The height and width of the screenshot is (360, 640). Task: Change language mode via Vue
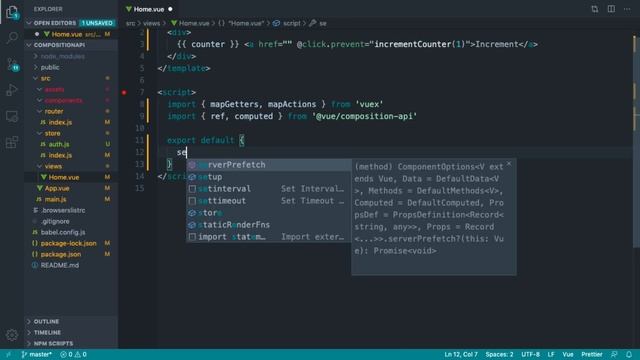568,354
